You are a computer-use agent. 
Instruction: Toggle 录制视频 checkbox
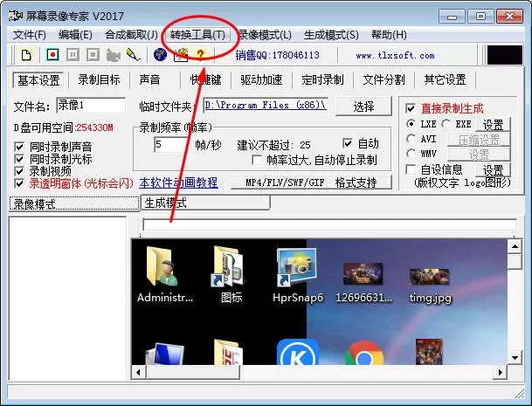19,171
